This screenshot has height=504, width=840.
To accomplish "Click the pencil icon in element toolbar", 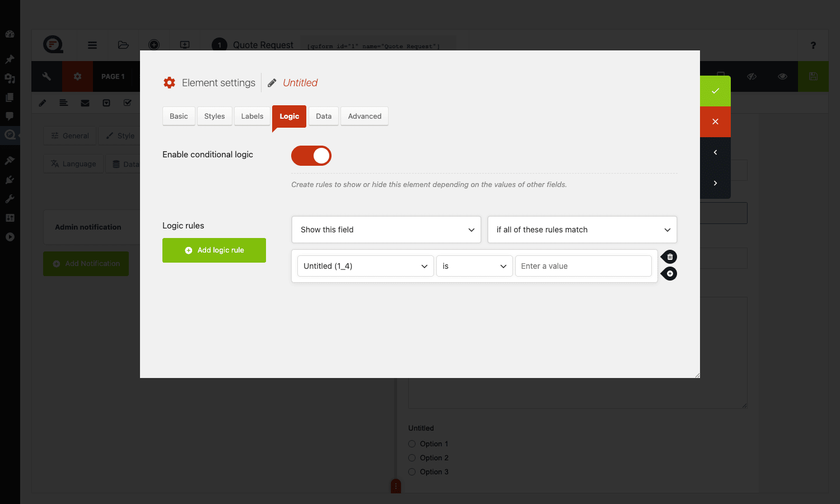I will point(43,103).
